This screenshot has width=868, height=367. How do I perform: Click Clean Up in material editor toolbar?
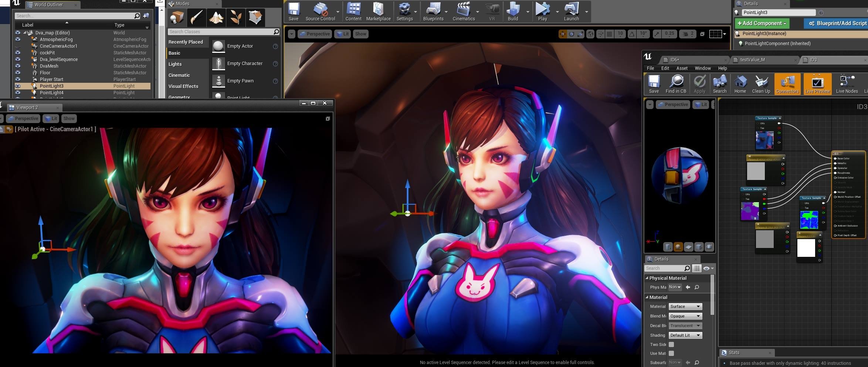pyautogui.click(x=761, y=84)
